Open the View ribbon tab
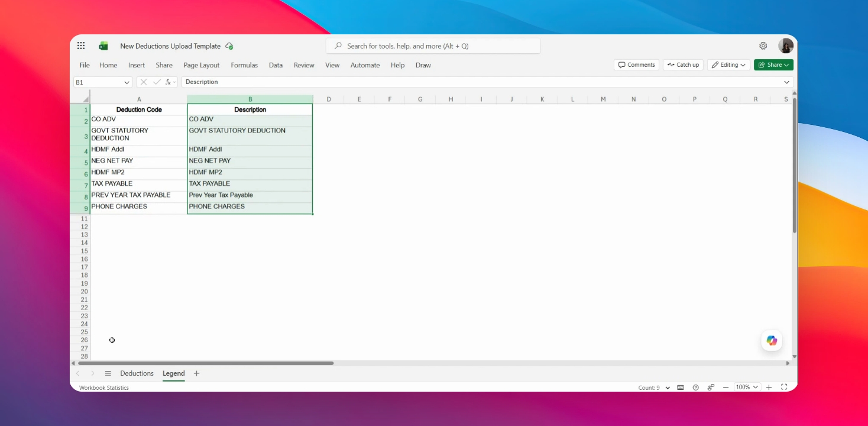The image size is (868, 426). 332,65
